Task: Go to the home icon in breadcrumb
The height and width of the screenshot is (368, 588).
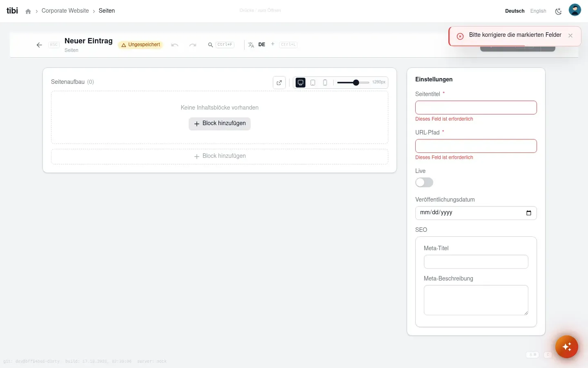Action: (x=28, y=11)
